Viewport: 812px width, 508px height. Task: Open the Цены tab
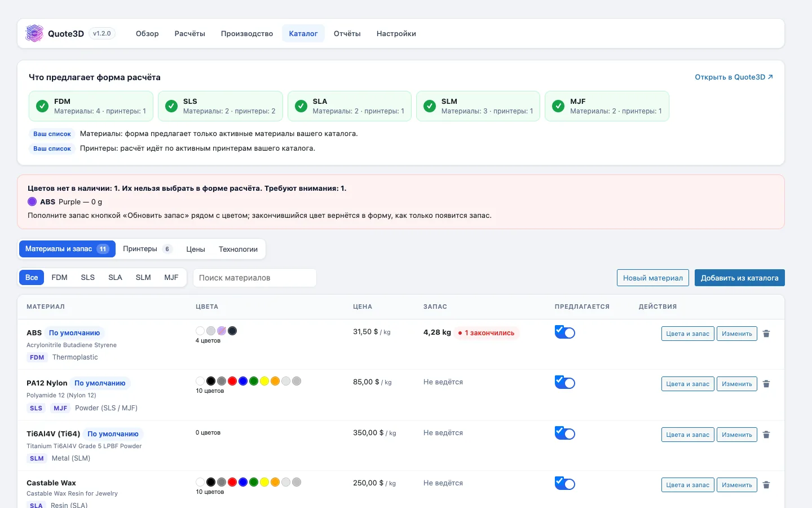coord(196,249)
